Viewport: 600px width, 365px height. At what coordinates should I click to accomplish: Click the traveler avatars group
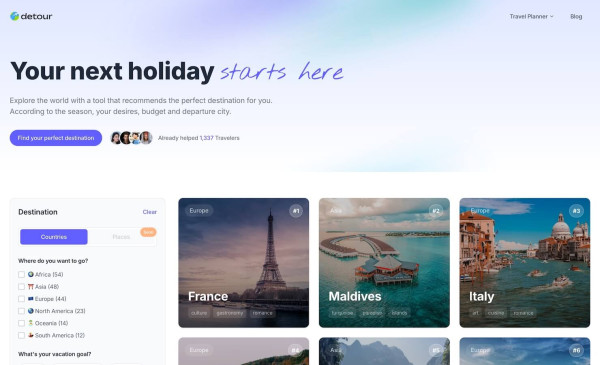tap(131, 138)
